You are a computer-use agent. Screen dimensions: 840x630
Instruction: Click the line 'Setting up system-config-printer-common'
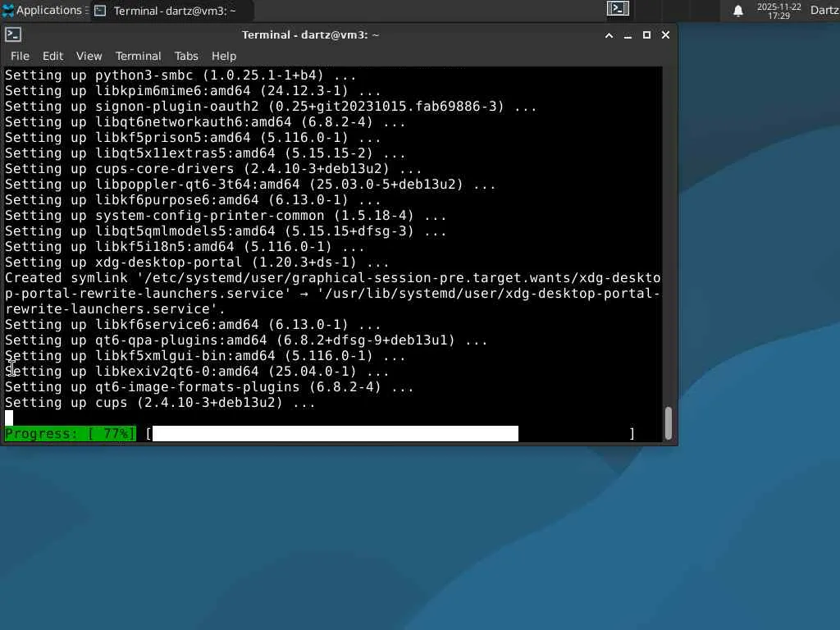click(226, 216)
